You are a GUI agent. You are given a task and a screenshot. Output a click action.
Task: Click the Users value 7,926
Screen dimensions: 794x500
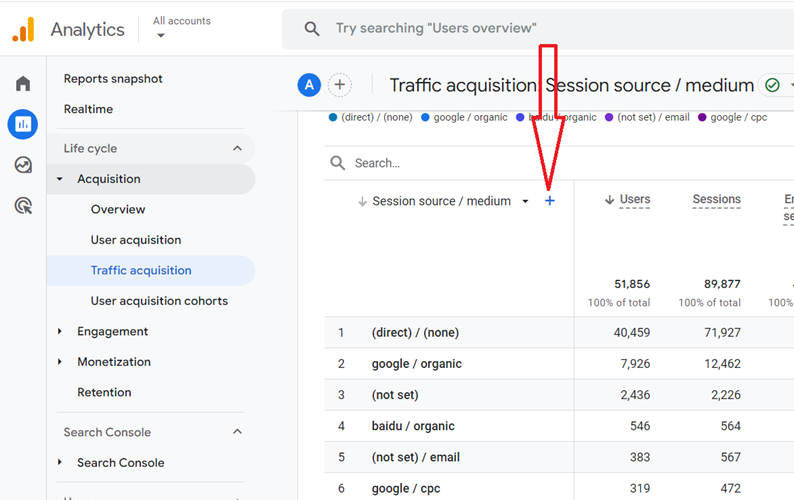635,364
